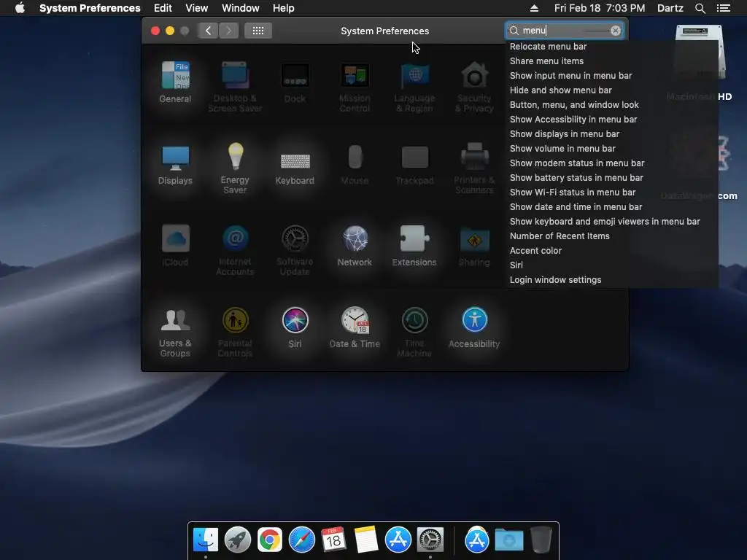Open the Trash in the Dock
The image size is (747, 560).
click(x=541, y=540)
